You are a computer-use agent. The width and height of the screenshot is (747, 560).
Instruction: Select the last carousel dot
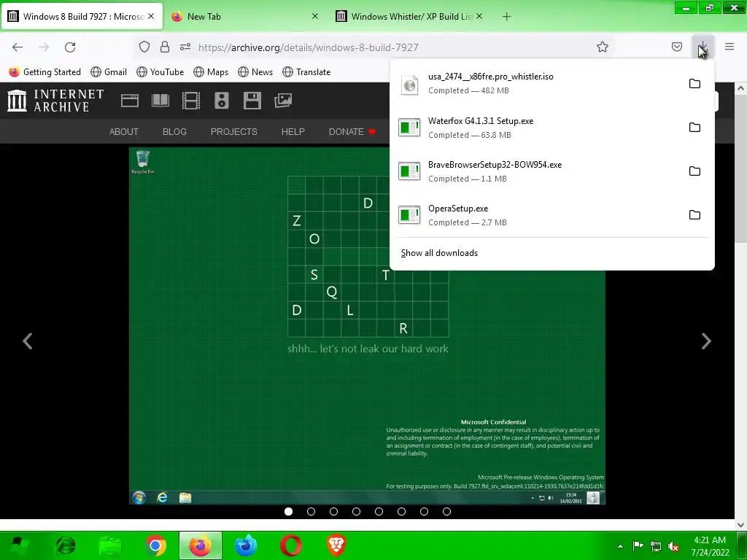447,511
